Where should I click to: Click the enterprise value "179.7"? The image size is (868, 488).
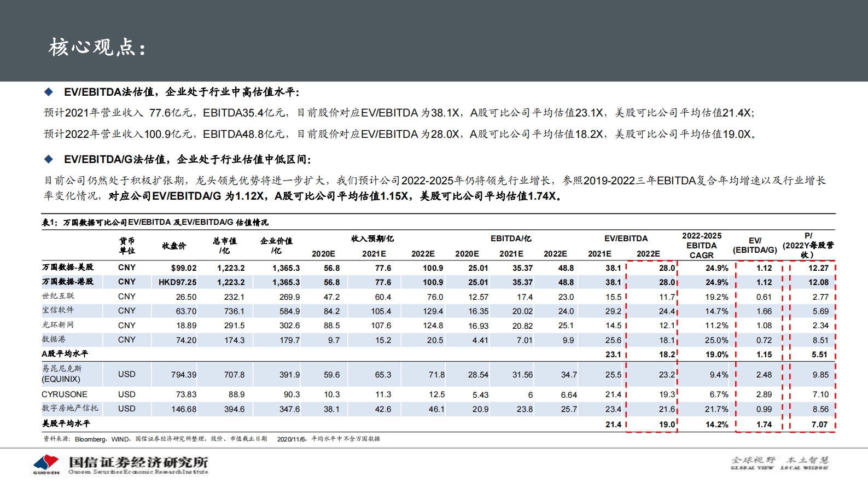(x=289, y=340)
